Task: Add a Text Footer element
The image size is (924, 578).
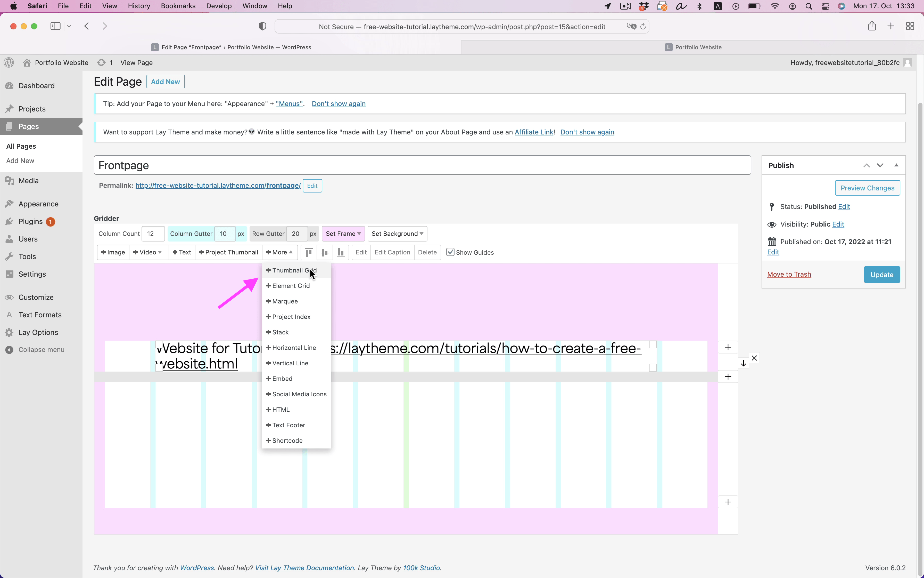Action: point(296,425)
